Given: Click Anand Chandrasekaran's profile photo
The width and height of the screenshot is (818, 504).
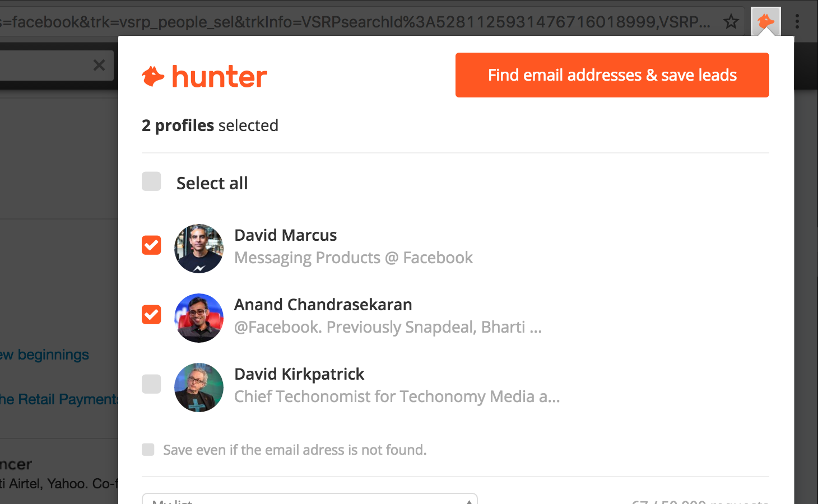Looking at the screenshot, I should tap(199, 318).
